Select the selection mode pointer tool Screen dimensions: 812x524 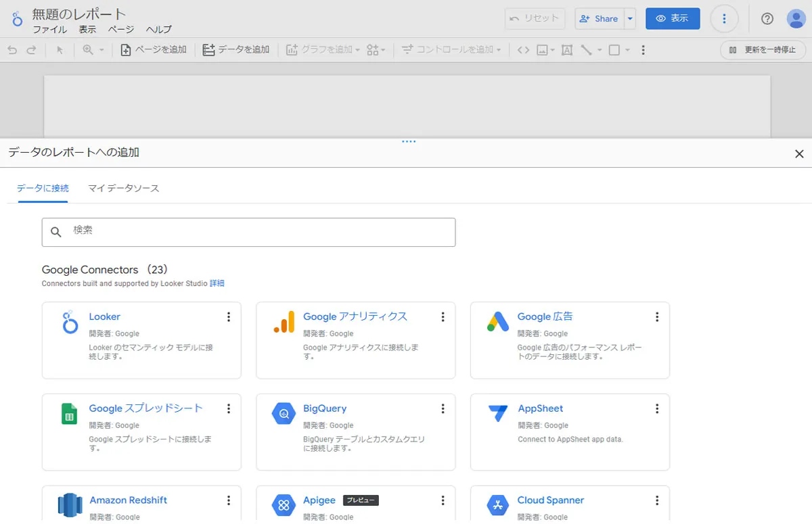coord(60,50)
